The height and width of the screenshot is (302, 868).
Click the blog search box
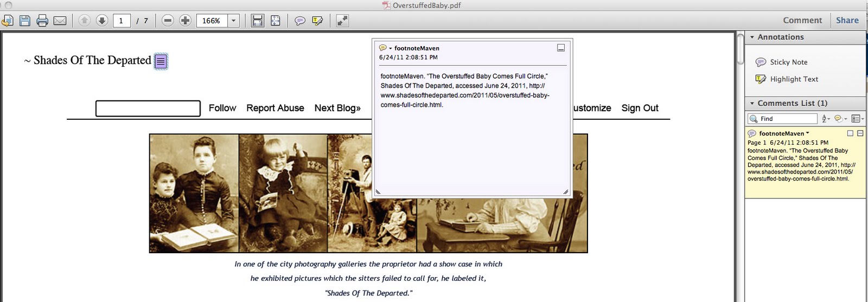(148, 108)
